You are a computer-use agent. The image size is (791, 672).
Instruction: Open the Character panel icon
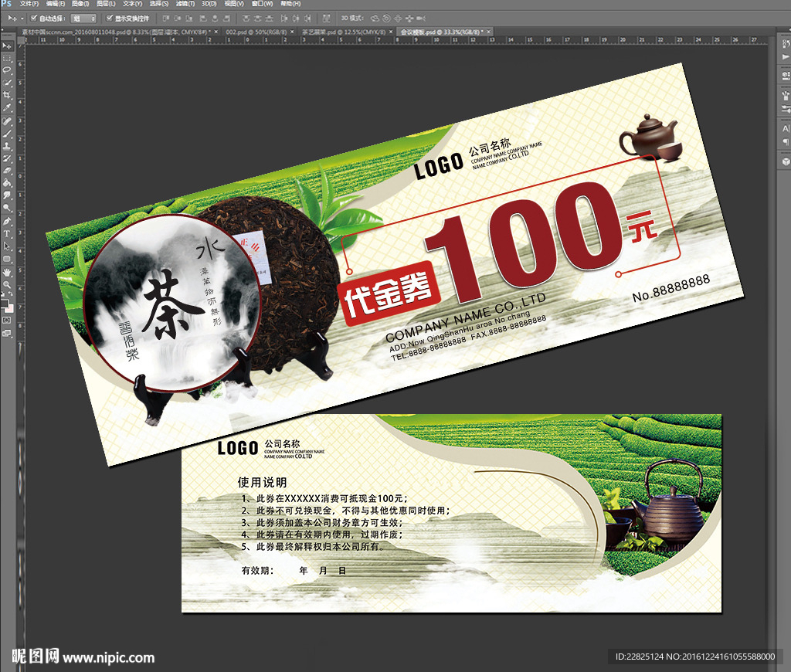click(x=786, y=129)
